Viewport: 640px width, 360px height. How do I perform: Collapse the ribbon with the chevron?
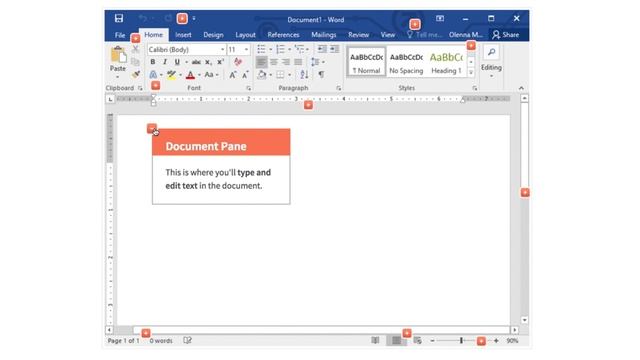521,88
